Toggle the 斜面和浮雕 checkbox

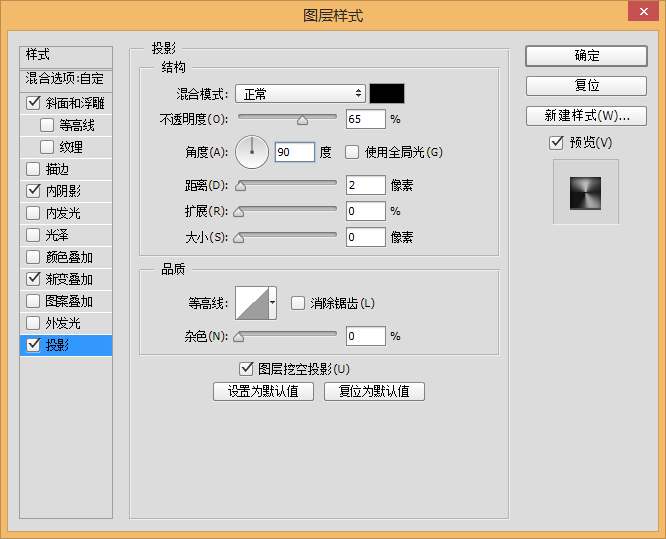[x=33, y=103]
